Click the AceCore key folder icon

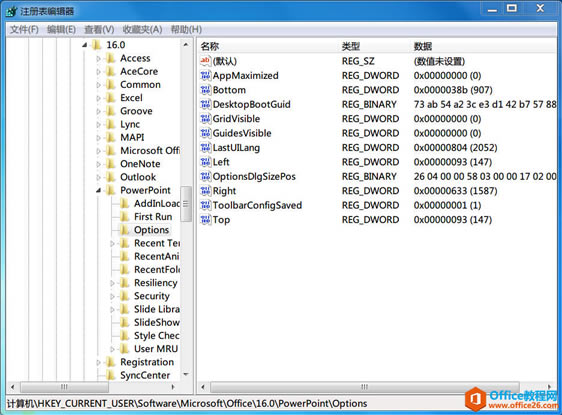pyautogui.click(x=111, y=71)
